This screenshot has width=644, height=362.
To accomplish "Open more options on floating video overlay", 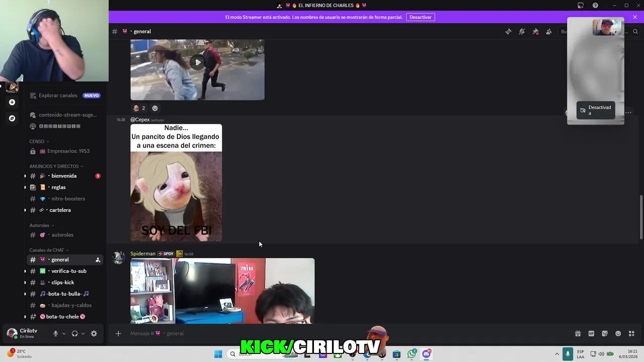I will 628,113.
